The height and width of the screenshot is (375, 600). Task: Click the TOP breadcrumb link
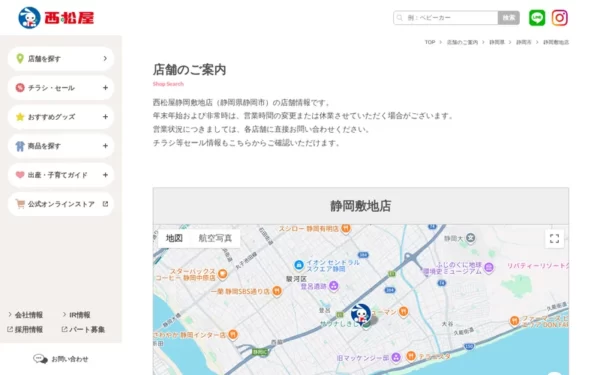click(x=430, y=42)
